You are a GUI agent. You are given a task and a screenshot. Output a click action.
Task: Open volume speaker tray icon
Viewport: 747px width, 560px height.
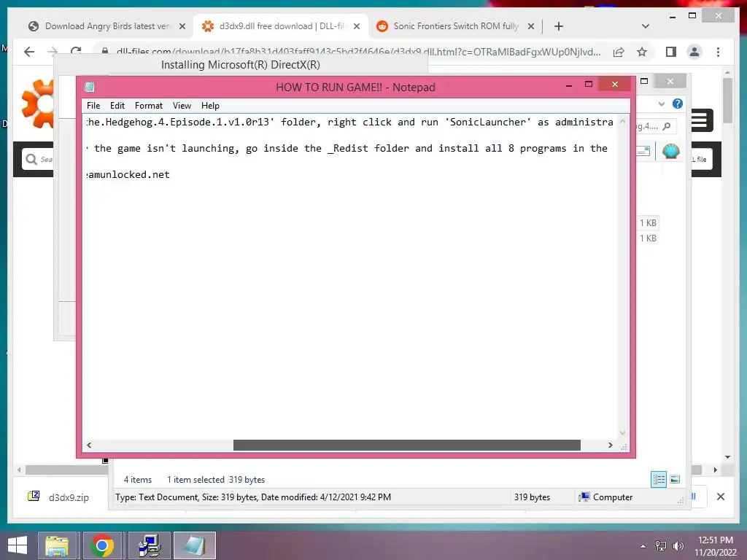coord(678,546)
